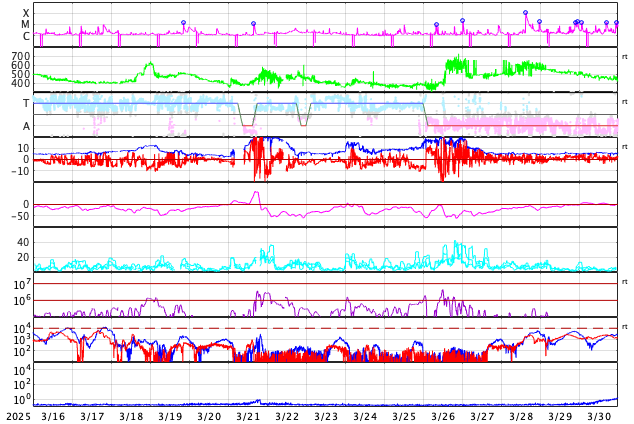Select the 600 tick label on the speed axis
The image size is (634, 424).
(x=21, y=65)
